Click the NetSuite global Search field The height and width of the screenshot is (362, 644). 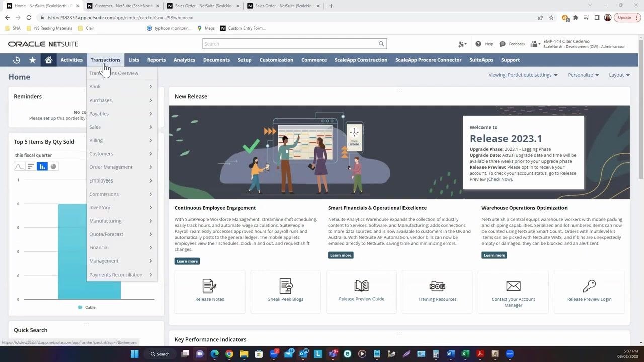[290, 44]
